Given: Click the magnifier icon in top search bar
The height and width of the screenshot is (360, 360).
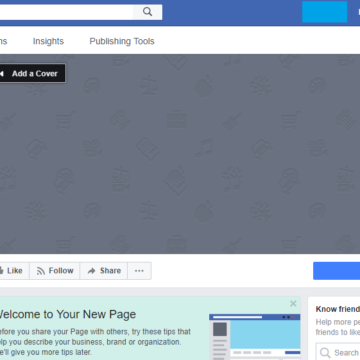Looking at the screenshot, I should point(147,12).
